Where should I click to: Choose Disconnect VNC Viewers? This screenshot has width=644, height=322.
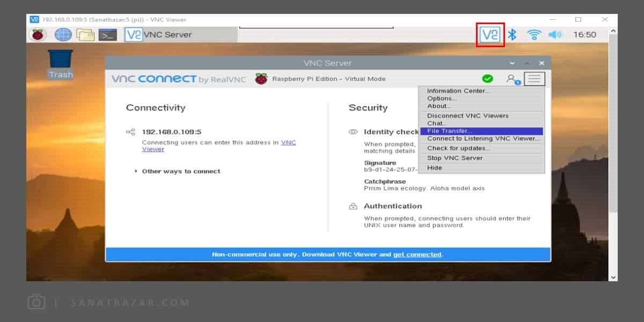pos(481,116)
